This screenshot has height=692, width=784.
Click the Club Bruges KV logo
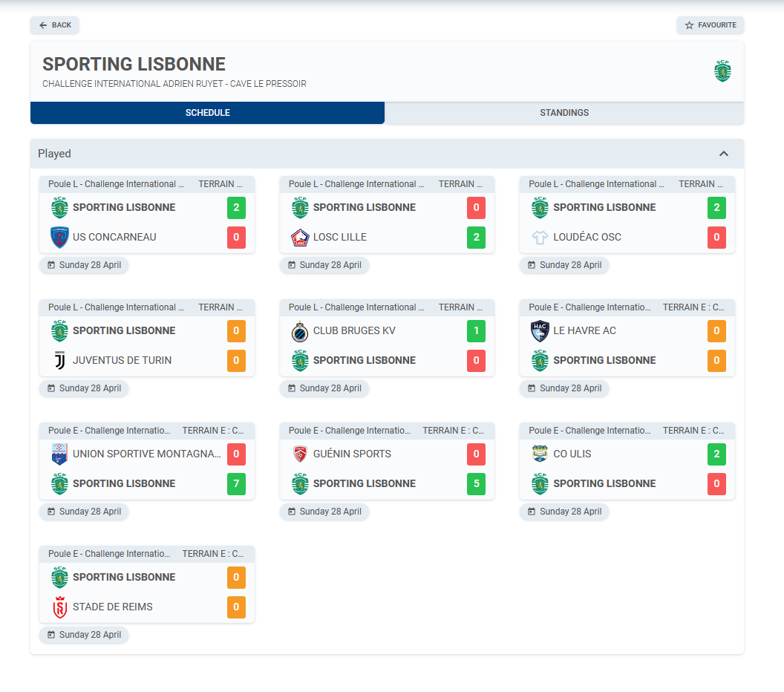(300, 330)
